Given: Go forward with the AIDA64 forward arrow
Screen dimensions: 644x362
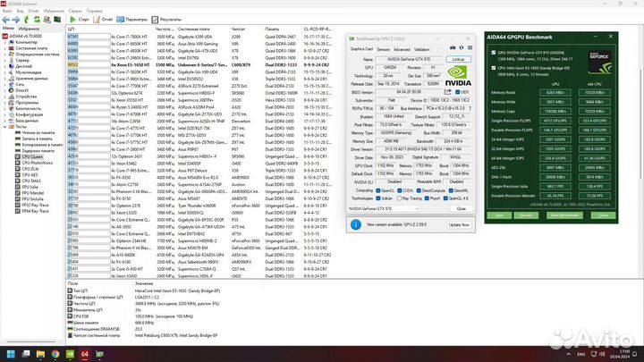Looking at the screenshot, I should (x=16, y=20).
